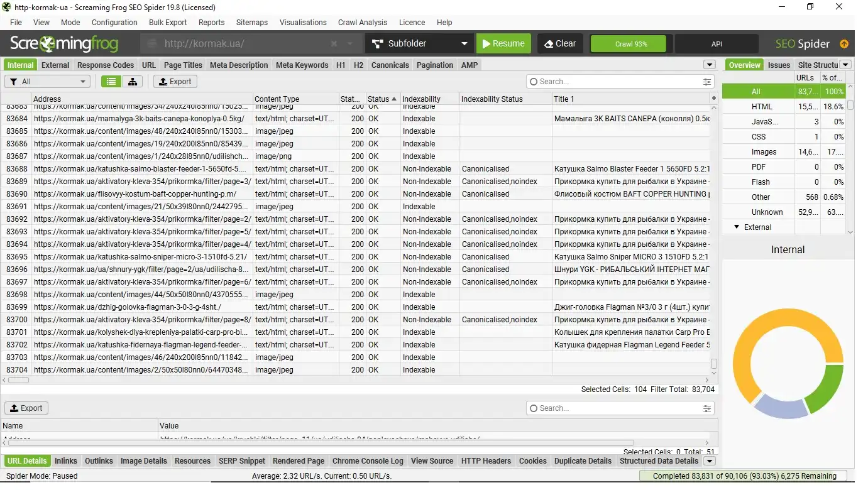The image size is (868, 490).
Task: Open the Subfolder crawl mode dropdown
Action: point(419,44)
